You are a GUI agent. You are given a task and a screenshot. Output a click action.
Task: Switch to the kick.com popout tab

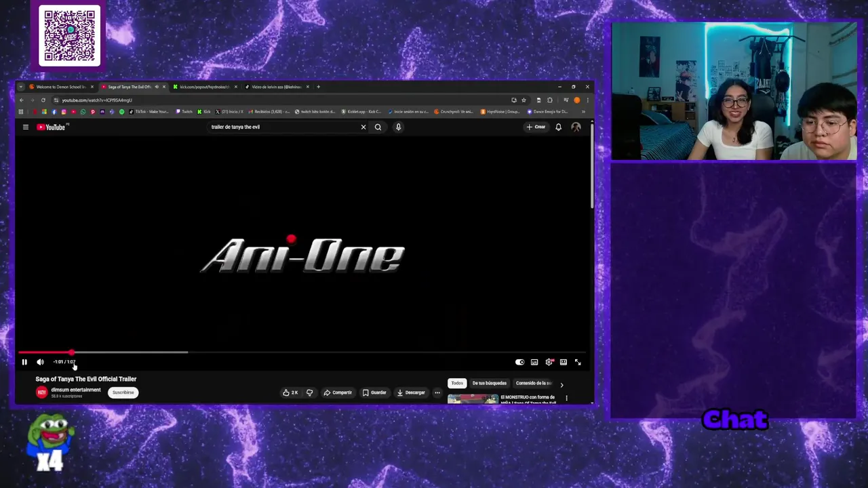point(203,87)
